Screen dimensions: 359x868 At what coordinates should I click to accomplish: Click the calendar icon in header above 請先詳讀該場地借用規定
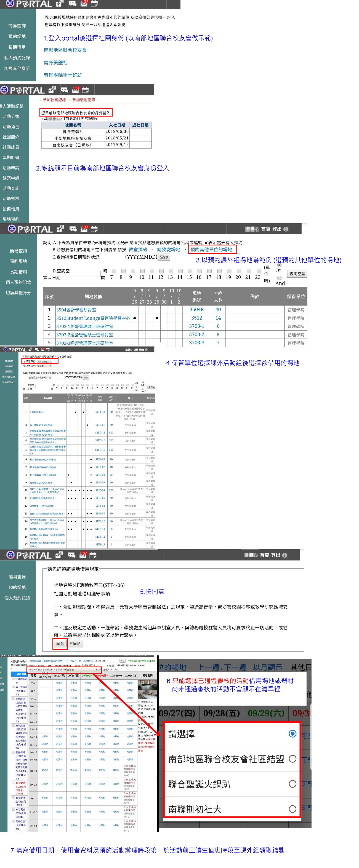click(x=93, y=555)
